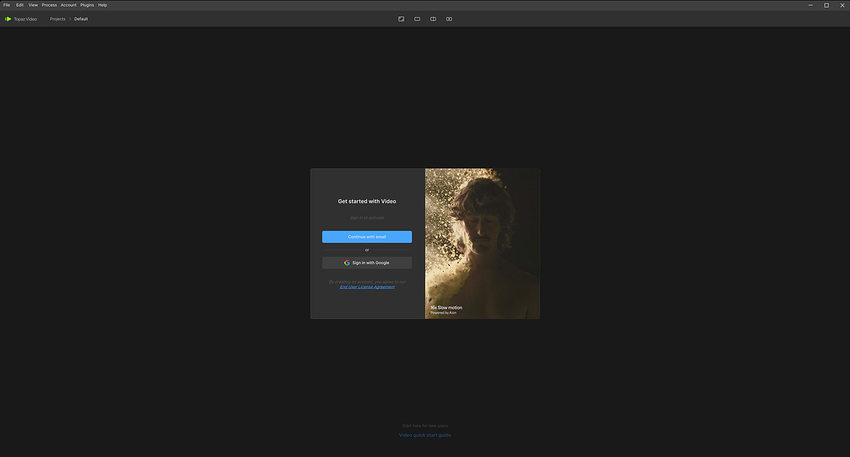Select the side-by-side view layout icon
The width and height of the screenshot is (850, 457).
click(449, 19)
